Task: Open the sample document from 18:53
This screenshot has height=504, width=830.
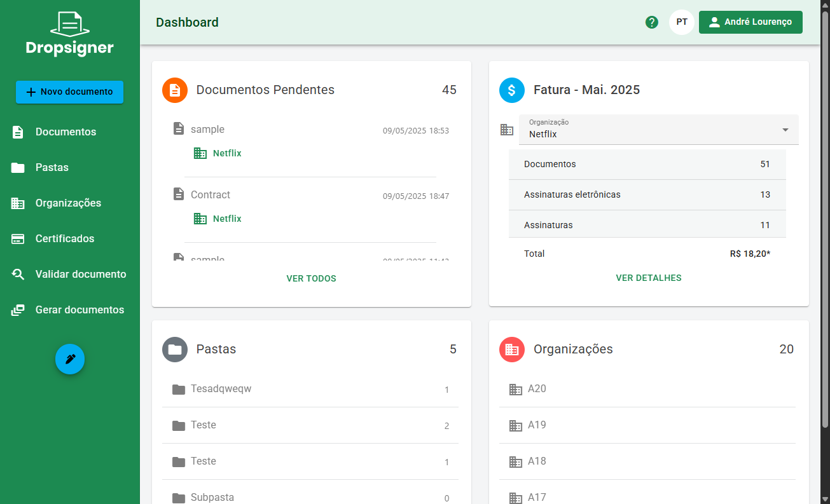Action: pyautogui.click(x=207, y=130)
